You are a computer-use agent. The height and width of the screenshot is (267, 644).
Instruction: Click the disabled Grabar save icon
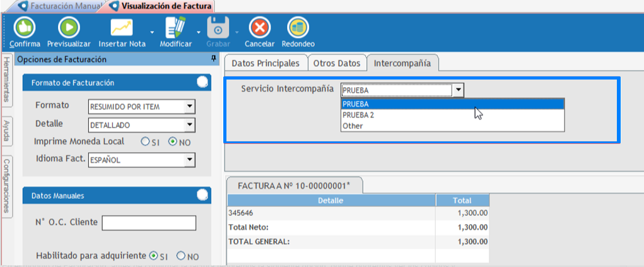[218, 28]
